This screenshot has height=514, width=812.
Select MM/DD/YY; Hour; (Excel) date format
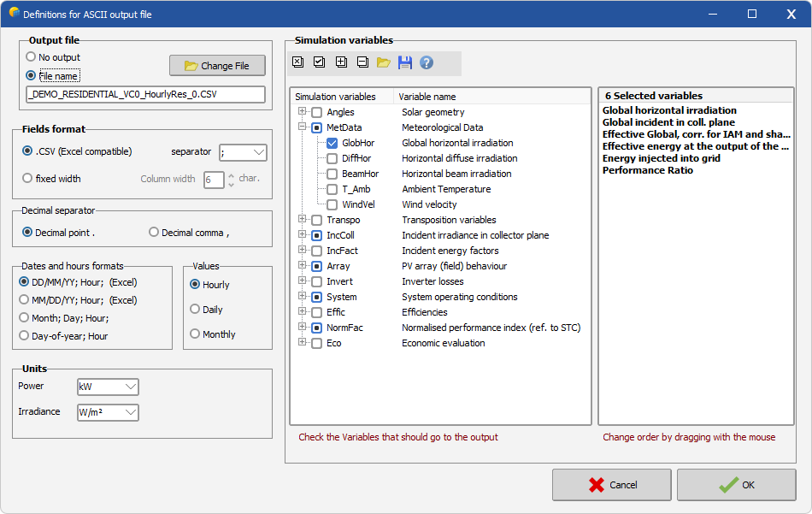[x=24, y=299]
